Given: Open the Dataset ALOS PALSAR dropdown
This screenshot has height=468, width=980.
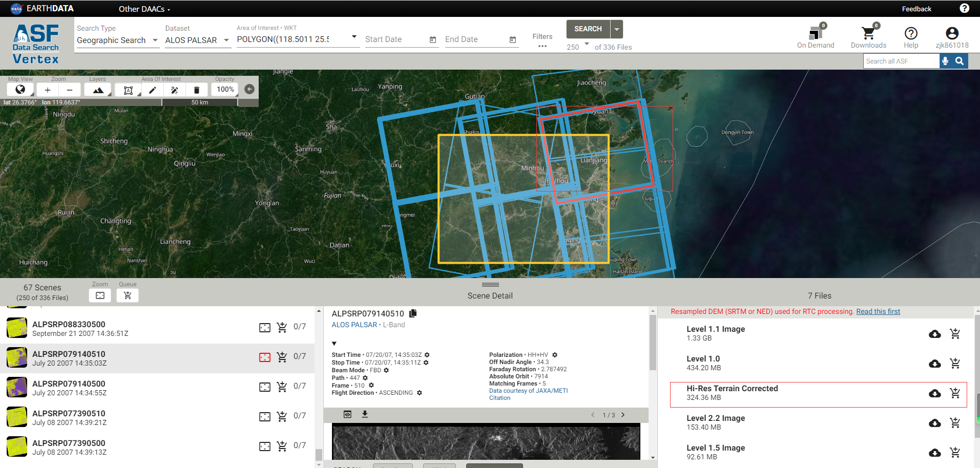Looking at the screenshot, I should tap(198, 40).
